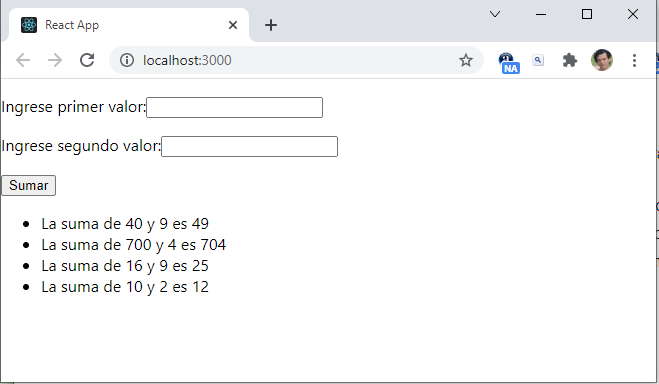Focus the segundo valor input field
The width and height of the screenshot is (659, 384).
249,146
